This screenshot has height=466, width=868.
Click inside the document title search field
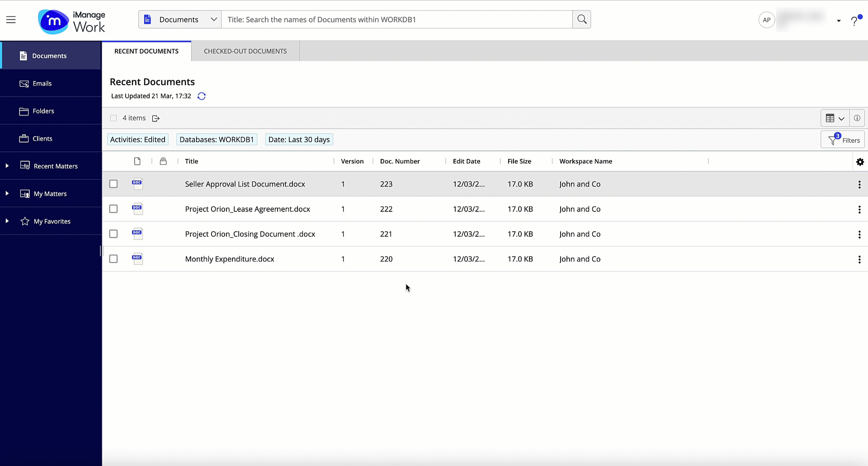pos(397,19)
